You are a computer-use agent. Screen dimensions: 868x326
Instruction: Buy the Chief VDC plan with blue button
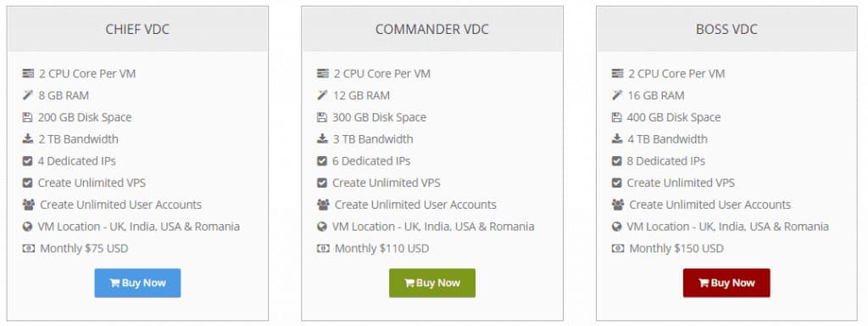pos(137,283)
